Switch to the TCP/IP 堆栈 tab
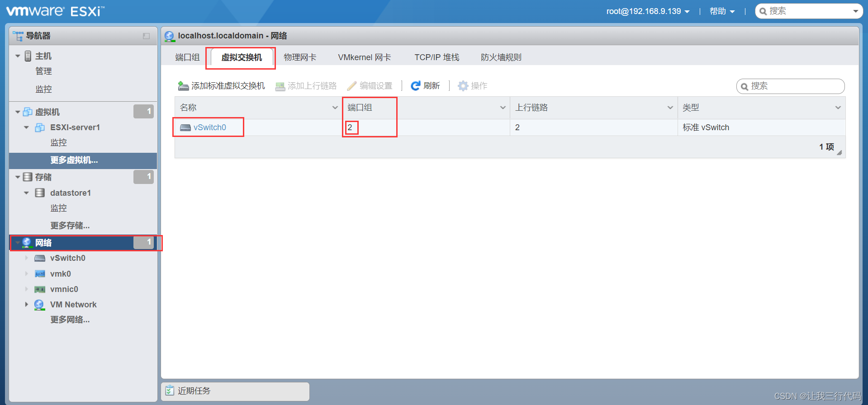868x405 pixels. 437,57
